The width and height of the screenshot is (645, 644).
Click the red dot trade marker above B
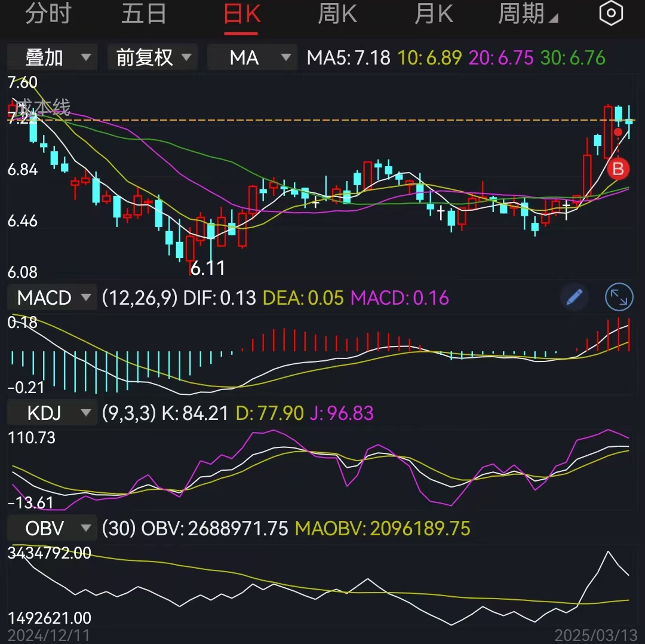pyautogui.click(x=618, y=132)
